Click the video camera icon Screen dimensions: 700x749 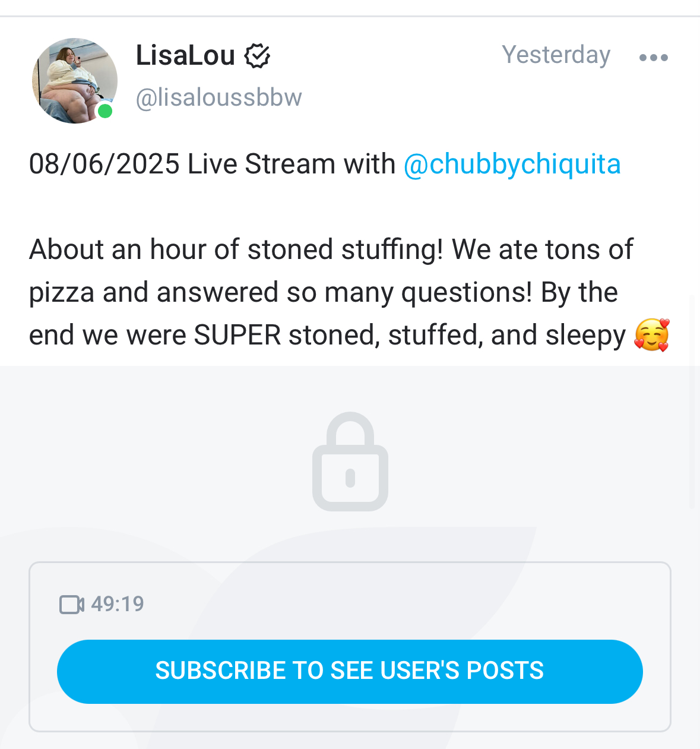(71, 605)
